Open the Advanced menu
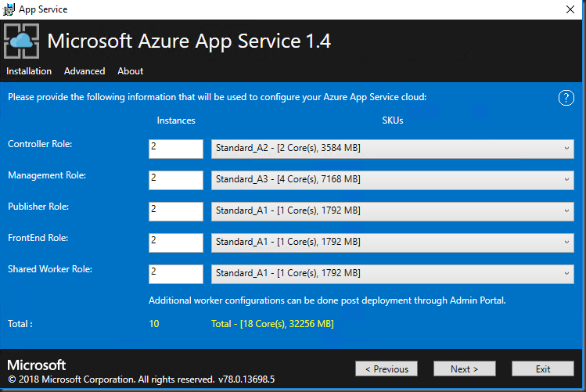Screen dimensions: 586x392 tap(84, 71)
